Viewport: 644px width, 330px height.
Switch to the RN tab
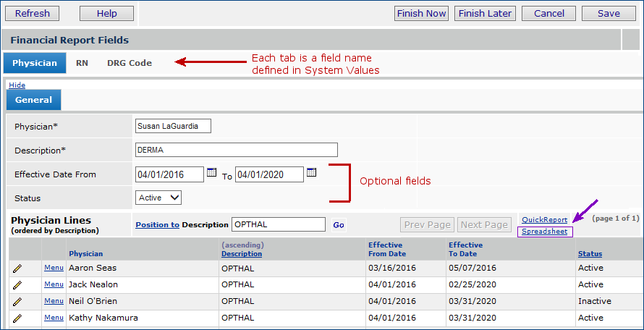82,63
